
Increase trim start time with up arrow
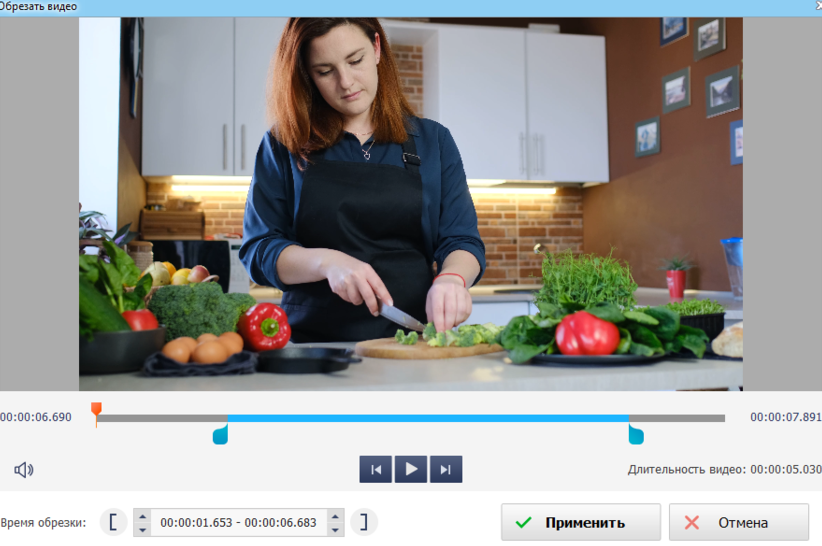coord(142,516)
